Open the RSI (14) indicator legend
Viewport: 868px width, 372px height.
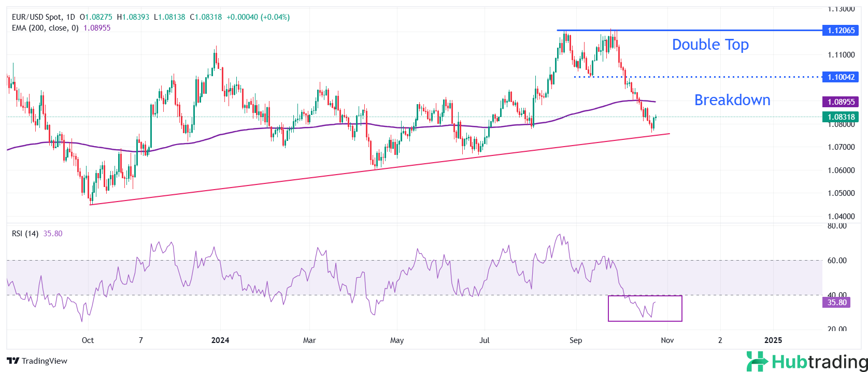[x=25, y=234]
